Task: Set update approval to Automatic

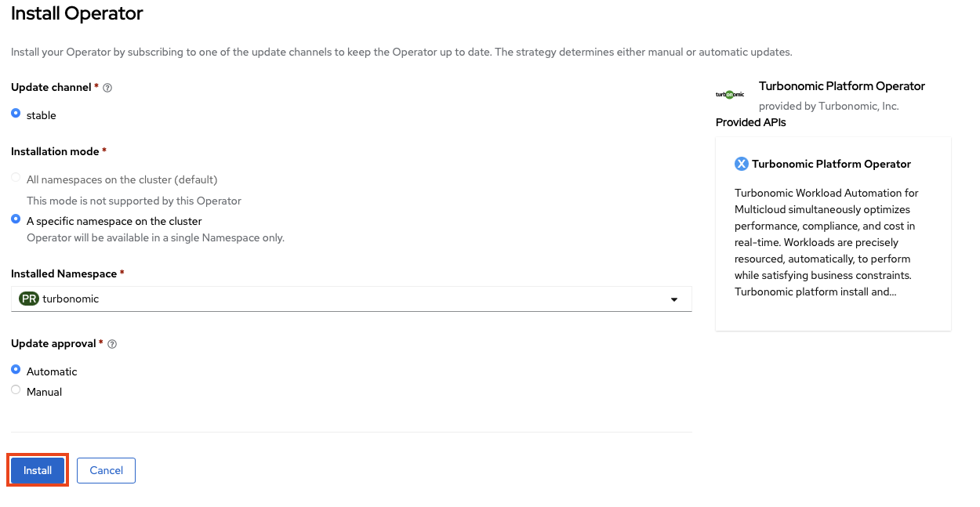Action: pos(16,370)
